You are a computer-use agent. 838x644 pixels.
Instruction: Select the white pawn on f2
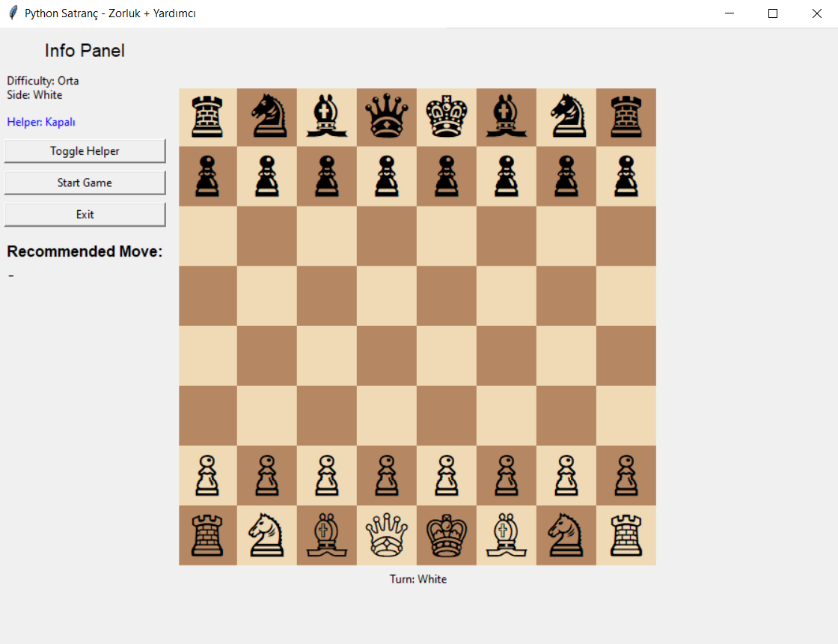click(507, 476)
